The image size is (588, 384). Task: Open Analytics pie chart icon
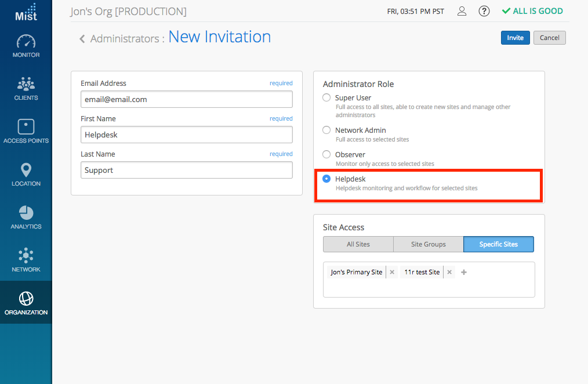[x=26, y=213]
